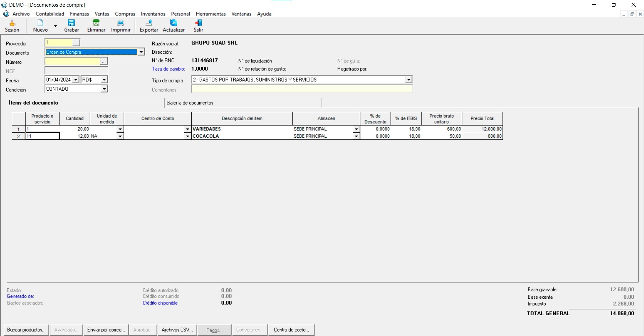The height and width of the screenshot is (336, 644).
Task: Expand the Documento type dropdown
Action: coord(141,52)
